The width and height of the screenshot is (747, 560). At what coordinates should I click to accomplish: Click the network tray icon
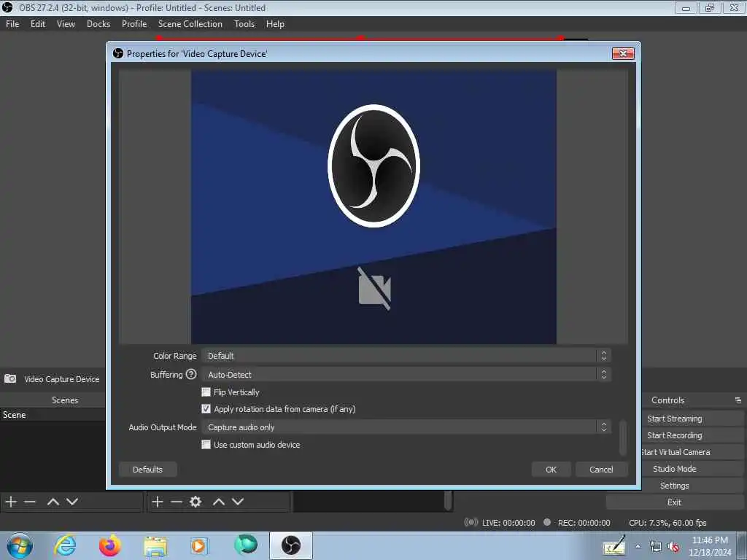coord(656,547)
